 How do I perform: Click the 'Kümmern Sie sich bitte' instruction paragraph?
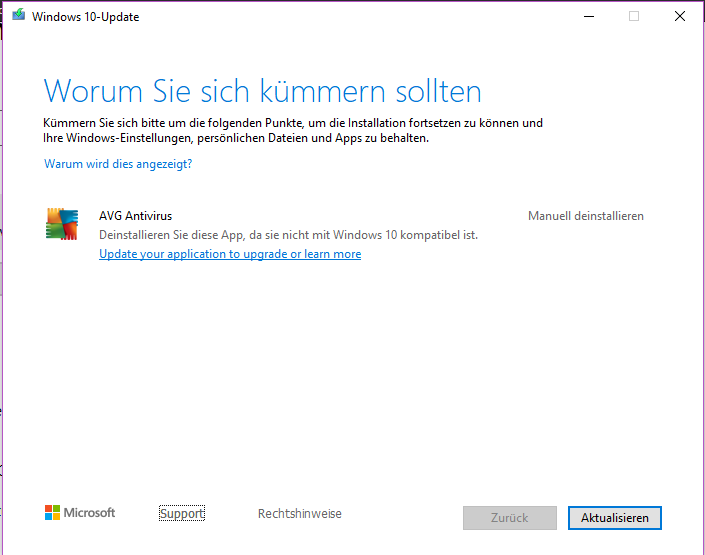293,130
